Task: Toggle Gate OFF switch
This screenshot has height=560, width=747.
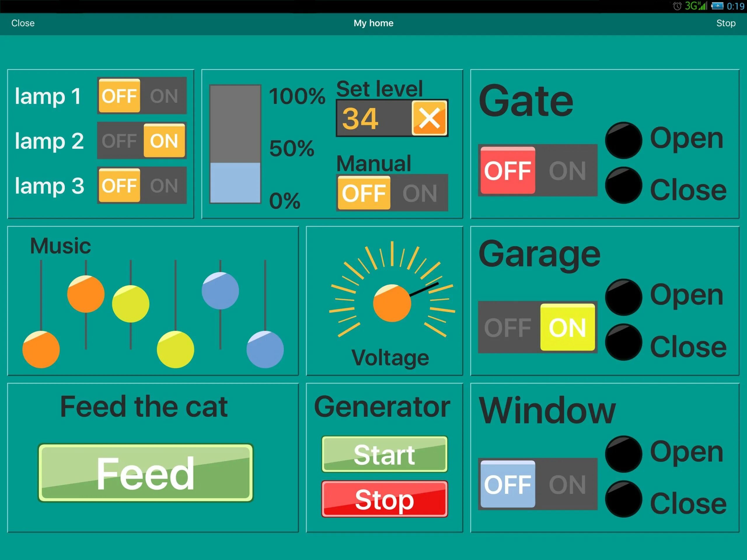Action: [507, 171]
